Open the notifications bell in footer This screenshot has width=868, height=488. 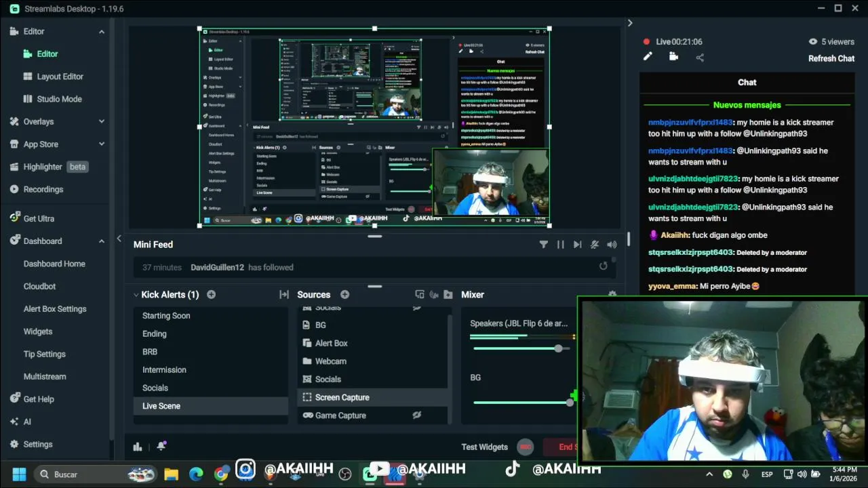[161, 446]
